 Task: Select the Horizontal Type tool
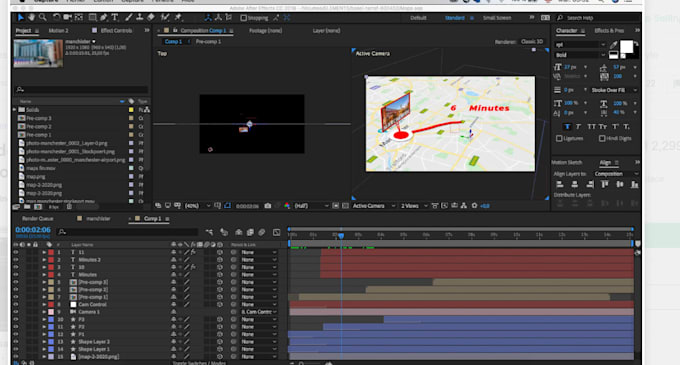point(115,17)
